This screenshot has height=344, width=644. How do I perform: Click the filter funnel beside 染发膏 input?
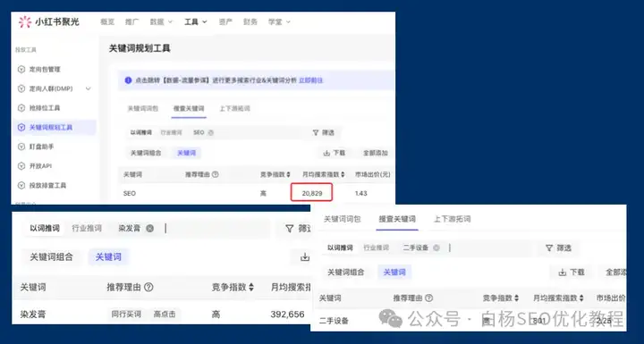pyautogui.click(x=290, y=228)
